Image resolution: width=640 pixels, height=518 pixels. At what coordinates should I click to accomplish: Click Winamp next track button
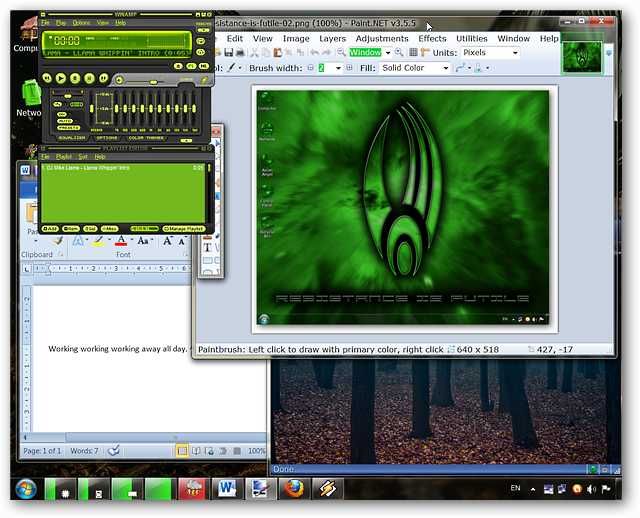tap(104, 78)
